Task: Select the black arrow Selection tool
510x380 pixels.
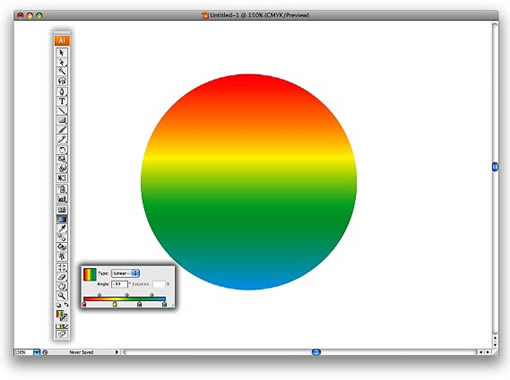Action: click(62, 53)
